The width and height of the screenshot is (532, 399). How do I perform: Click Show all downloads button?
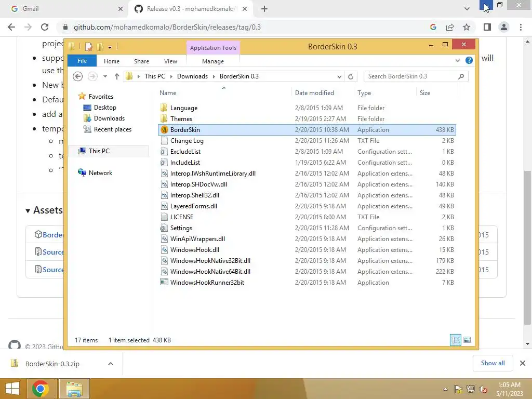pos(493,363)
